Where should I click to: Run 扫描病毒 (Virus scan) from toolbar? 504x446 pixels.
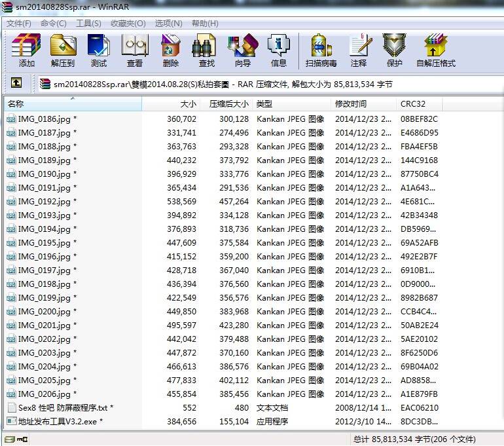coord(321,50)
